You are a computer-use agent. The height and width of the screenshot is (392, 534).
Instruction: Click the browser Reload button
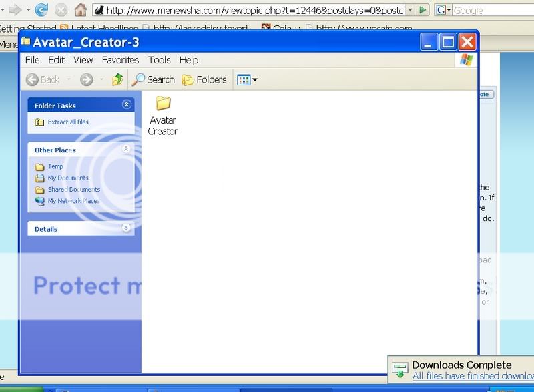click(x=41, y=10)
